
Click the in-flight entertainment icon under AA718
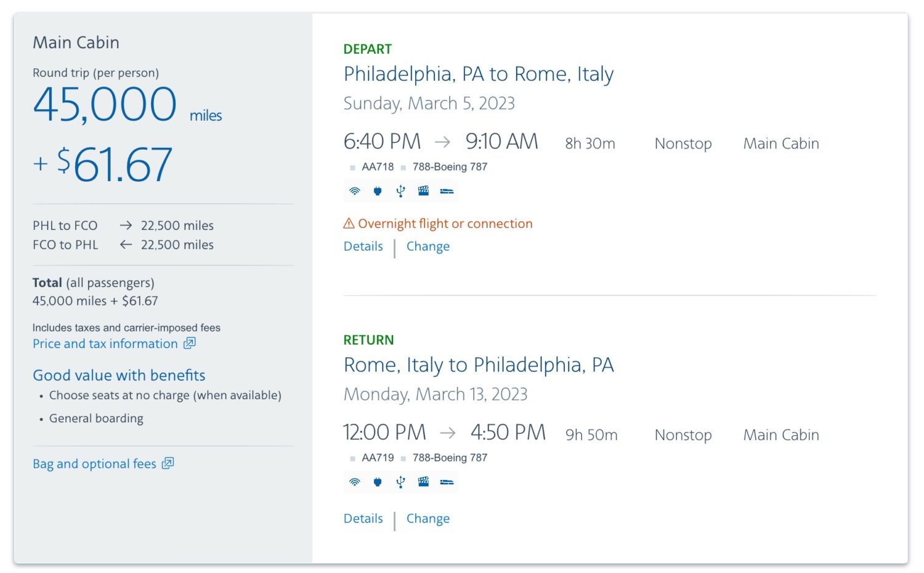coord(423,191)
